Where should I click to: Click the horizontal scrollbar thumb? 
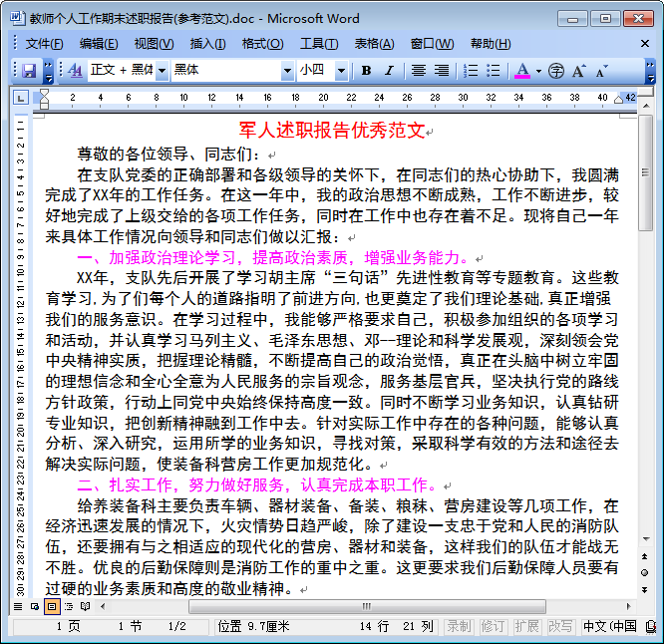point(367,607)
